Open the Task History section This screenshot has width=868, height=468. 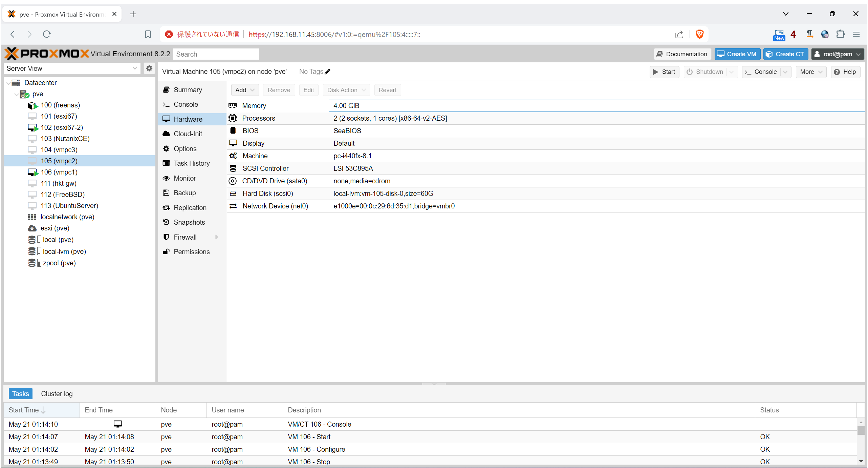coord(192,163)
